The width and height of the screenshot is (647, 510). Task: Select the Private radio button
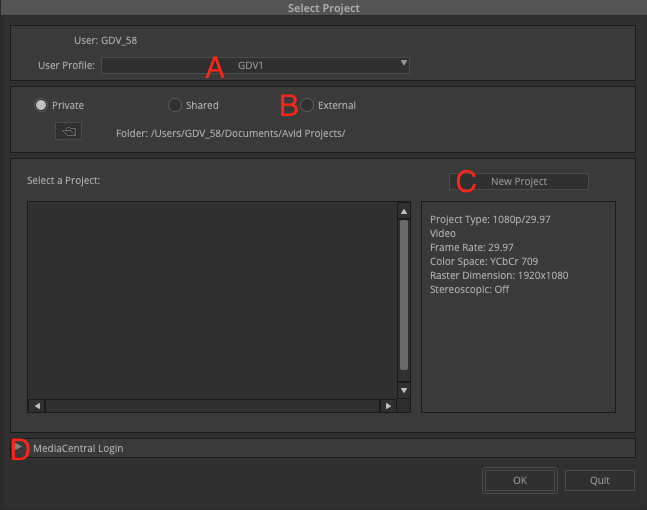(x=41, y=105)
